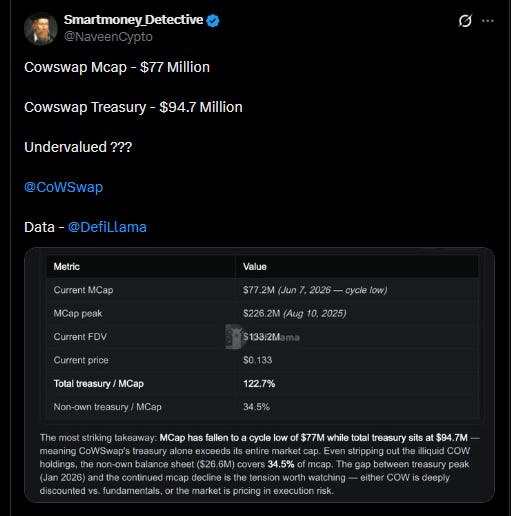The width and height of the screenshot is (511, 516).
Task: Click the blue verified badge
Action: coord(213,20)
